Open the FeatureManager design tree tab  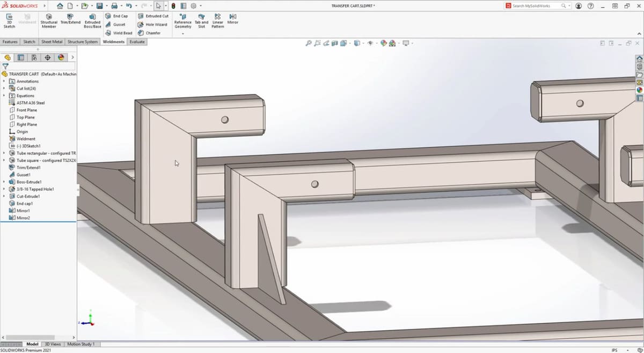click(8, 57)
